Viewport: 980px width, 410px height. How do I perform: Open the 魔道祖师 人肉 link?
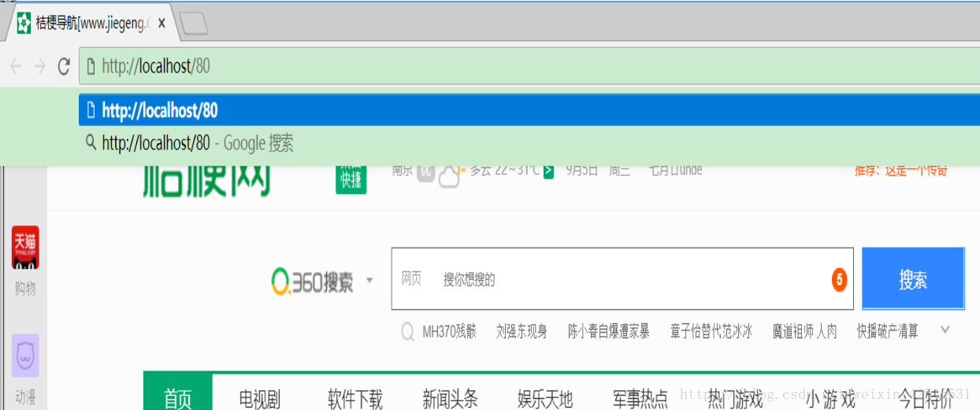(x=804, y=331)
